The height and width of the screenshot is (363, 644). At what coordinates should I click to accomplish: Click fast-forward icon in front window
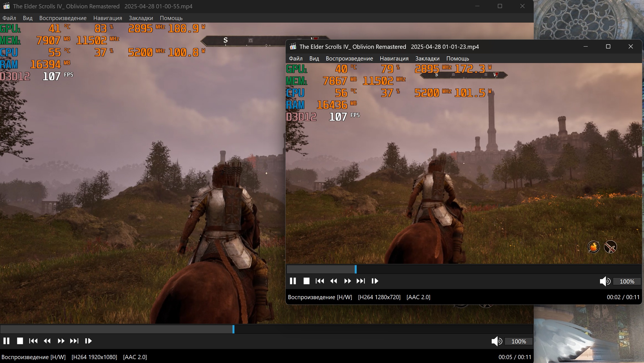coord(347,281)
